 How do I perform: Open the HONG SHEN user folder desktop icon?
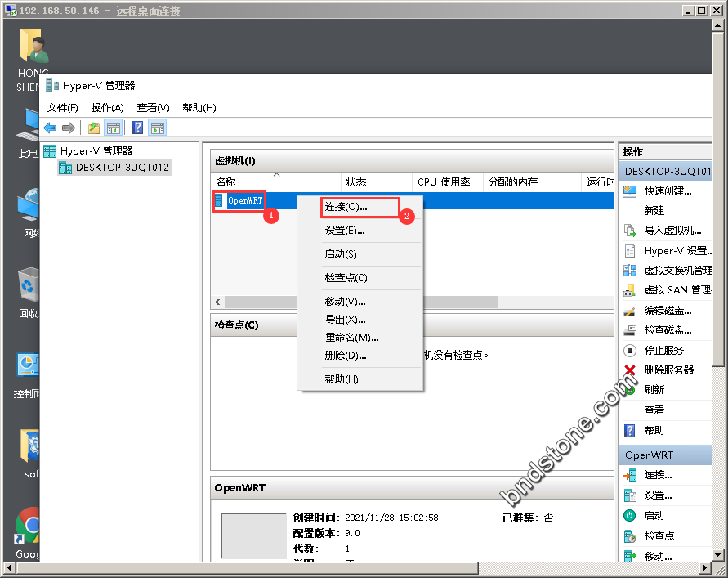click(32, 59)
